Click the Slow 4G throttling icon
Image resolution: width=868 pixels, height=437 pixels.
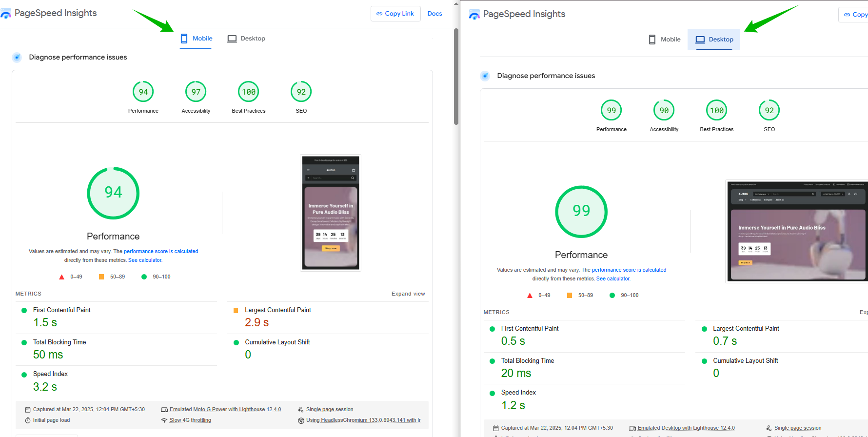(x=164, y=420)
